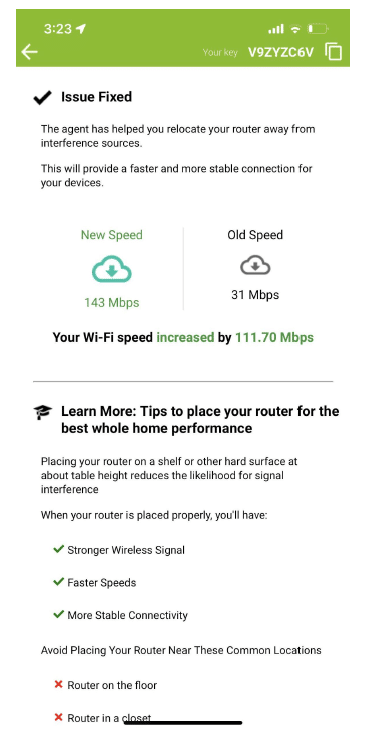This screenshot has height=737, width=378.
Task: Tap the graduation cap Learn More icon
Action: click(43, 412)
